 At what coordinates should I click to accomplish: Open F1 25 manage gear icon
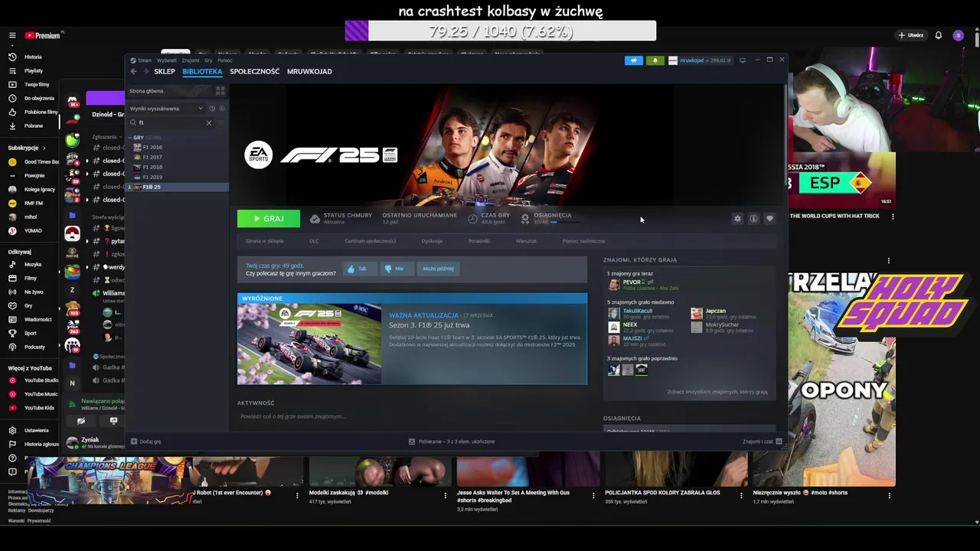pos(737,219)
